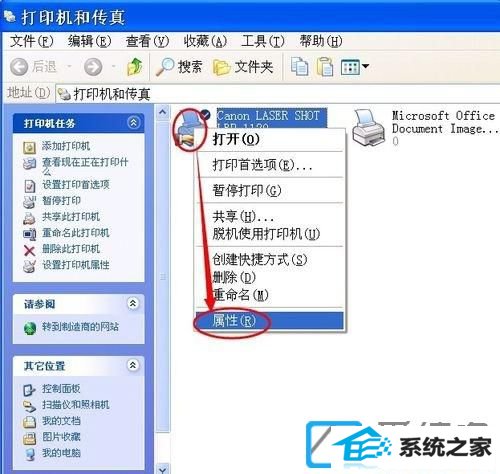
Task: Click the Canon LASER SHOT printer icon
Action: coord(189,129)
